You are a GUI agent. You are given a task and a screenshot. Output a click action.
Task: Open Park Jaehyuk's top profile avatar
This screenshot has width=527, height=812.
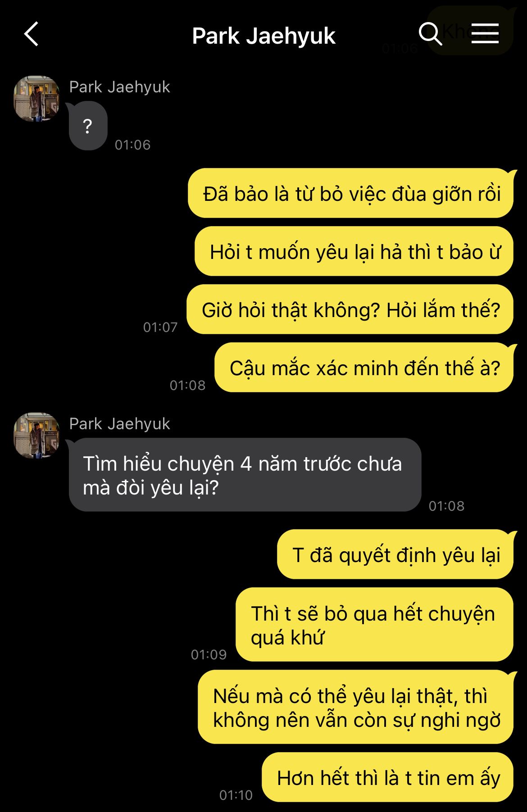(37, 99)
